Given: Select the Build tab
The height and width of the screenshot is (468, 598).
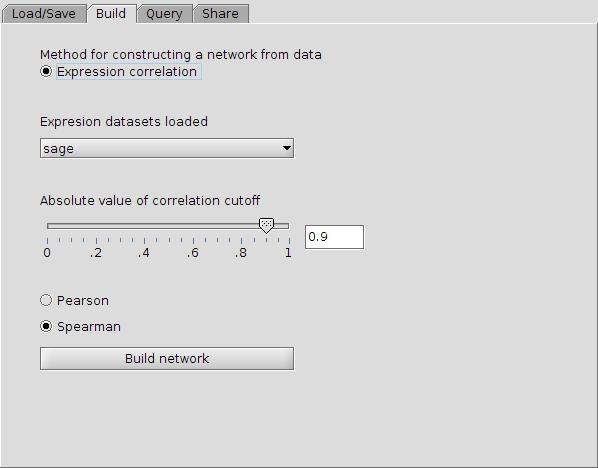Looking at the screenshot, I should point(111,14).
